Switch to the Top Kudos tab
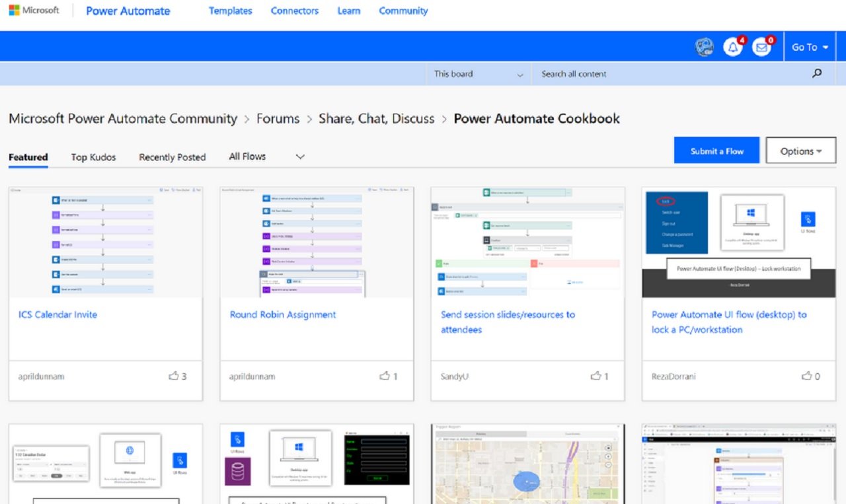This screenshot has height=504, width=846. tap(93, 157)
